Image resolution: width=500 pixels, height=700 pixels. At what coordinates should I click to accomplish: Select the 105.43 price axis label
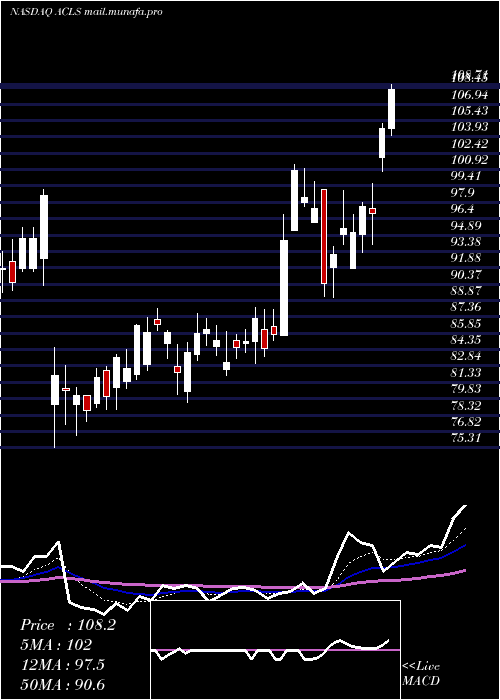pos(469,111)
